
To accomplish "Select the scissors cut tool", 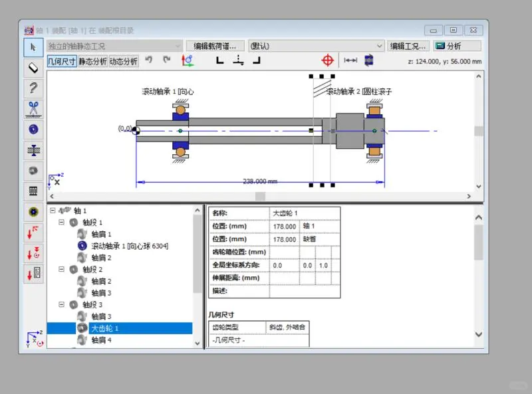I will pos(33,109).
